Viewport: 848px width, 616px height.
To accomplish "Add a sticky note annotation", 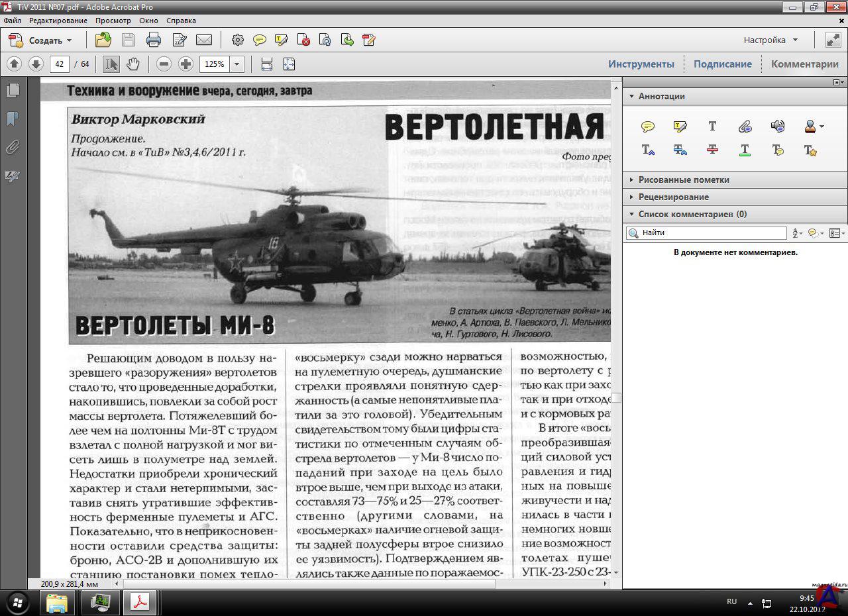I will point(648,127).
